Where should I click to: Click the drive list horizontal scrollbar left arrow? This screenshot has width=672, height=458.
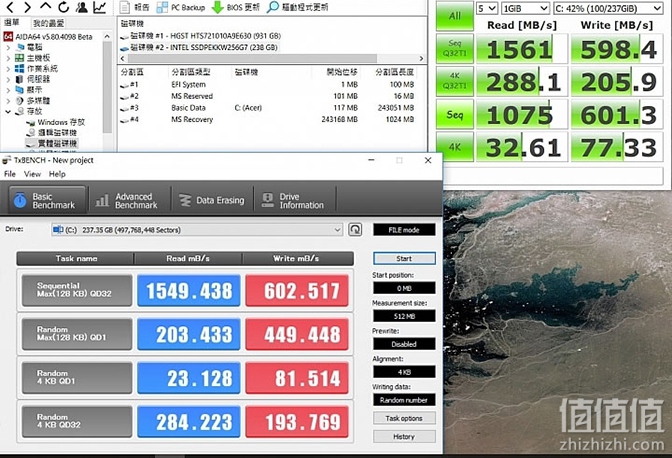point(123,58)
